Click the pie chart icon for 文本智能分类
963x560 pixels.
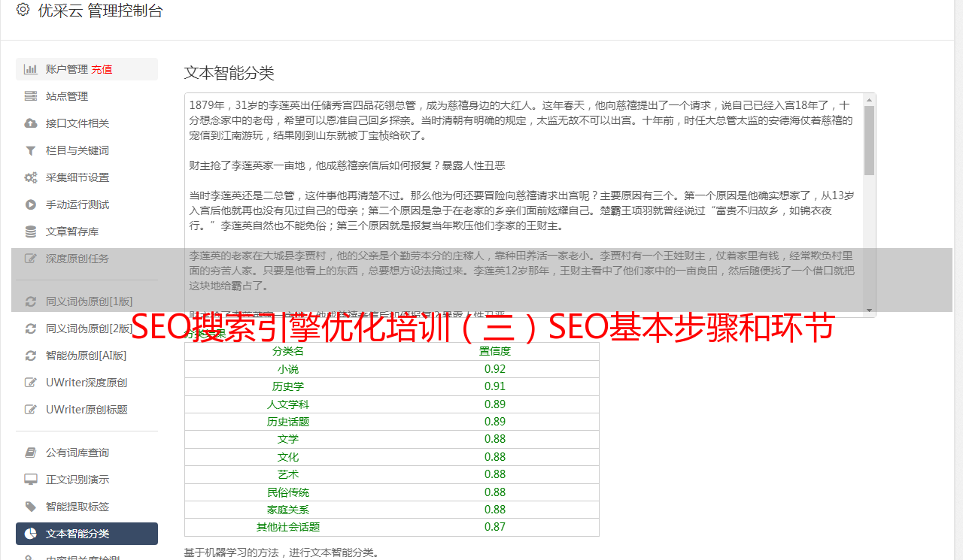[31, 534]
